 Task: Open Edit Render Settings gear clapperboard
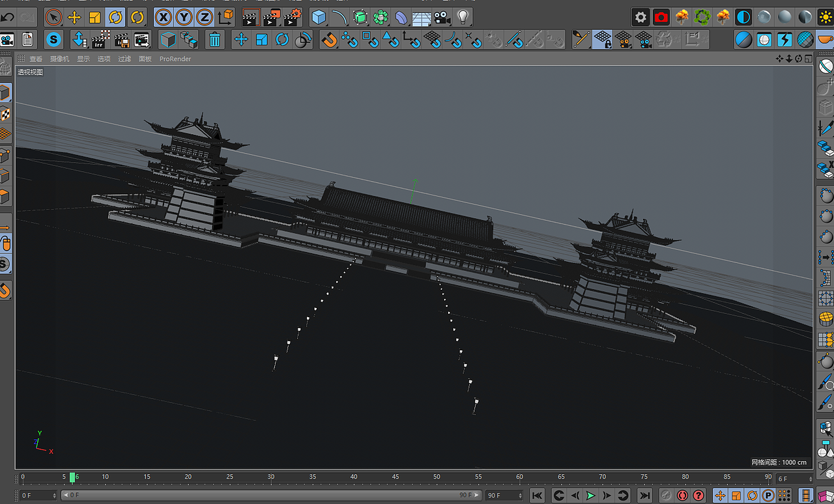pos(293,17)
